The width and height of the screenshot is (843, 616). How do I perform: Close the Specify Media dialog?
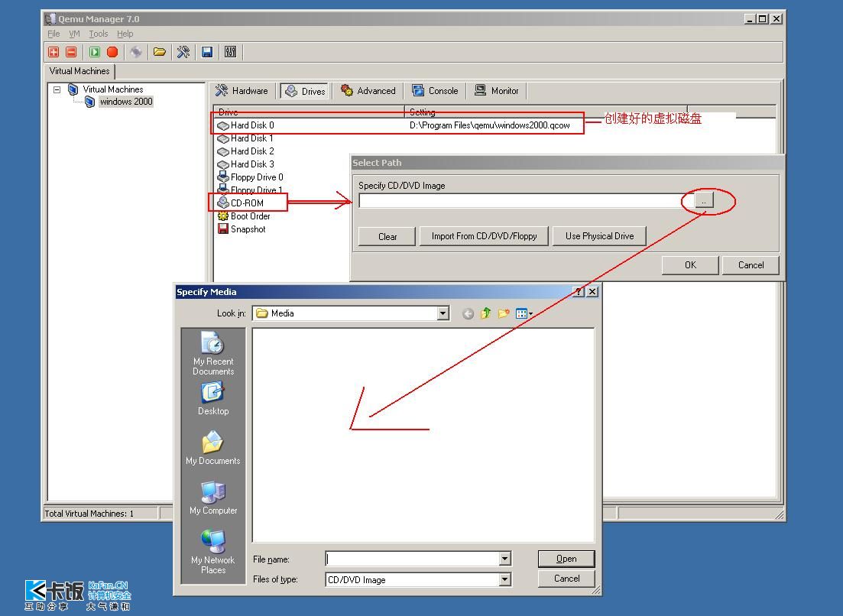(592, 292)
